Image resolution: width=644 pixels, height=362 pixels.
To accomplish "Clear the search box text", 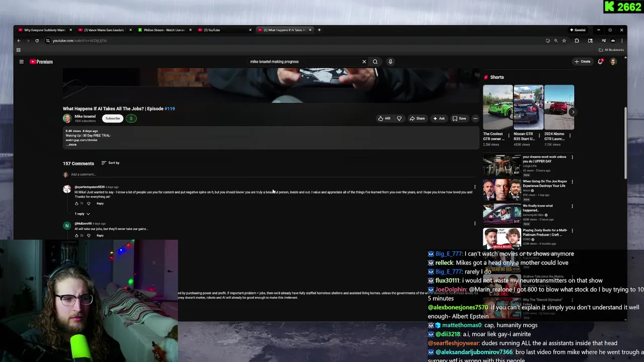I will [x=364, y=62].
